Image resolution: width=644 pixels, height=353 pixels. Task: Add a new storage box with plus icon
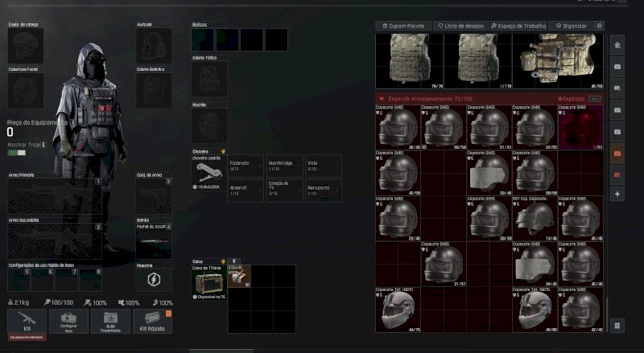(x=617, y=194)
